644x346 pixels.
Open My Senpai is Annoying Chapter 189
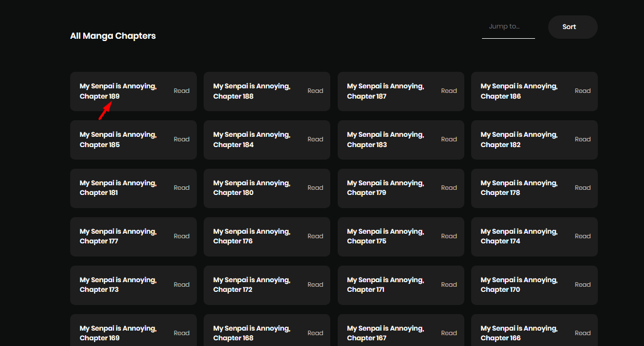click(118, 91)
